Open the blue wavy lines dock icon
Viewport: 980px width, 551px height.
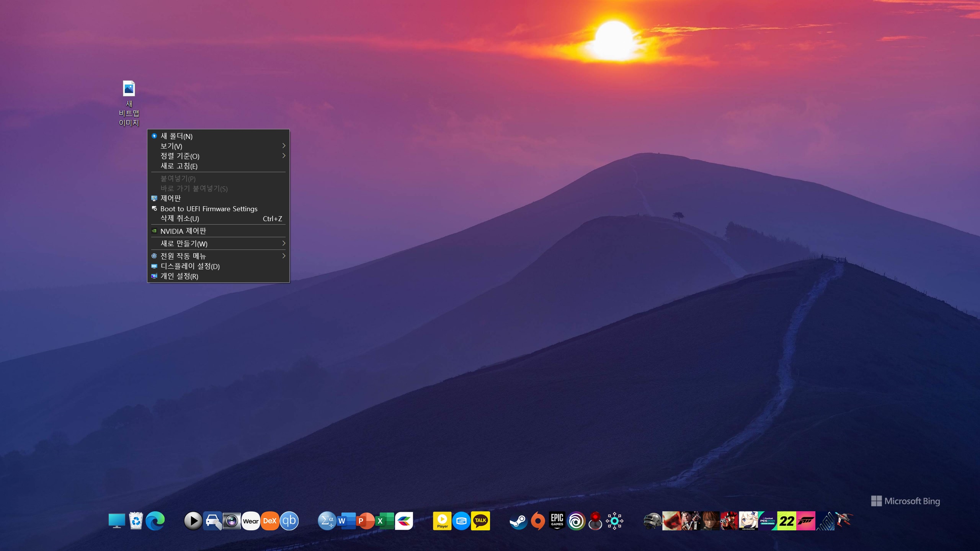[x=825, y=521]
